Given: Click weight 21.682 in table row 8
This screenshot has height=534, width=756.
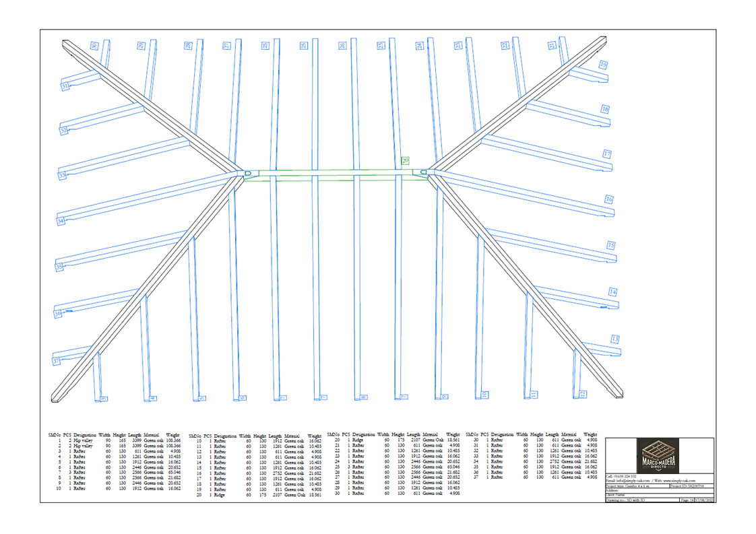Looking at the screenshot, I should tap(174, 478).
